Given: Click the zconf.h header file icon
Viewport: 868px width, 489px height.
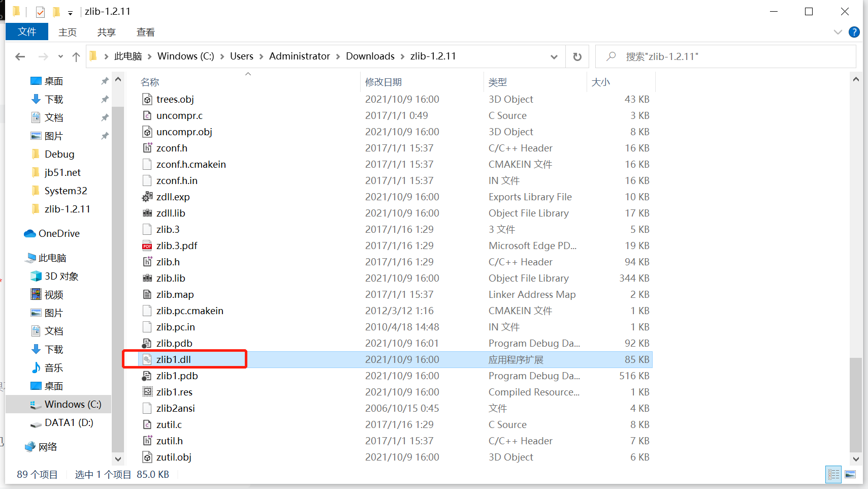Looking at the screenshot, I should click(x=147, y=148).
